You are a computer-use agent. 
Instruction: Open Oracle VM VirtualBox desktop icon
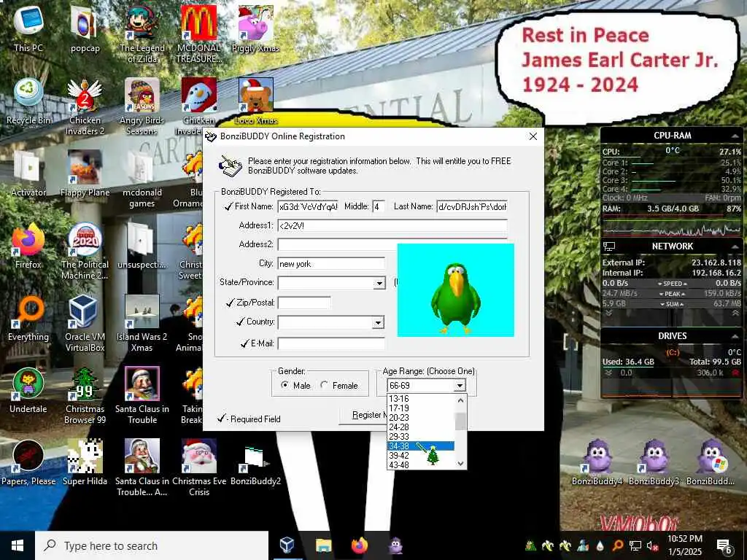(x=85, y=324)
